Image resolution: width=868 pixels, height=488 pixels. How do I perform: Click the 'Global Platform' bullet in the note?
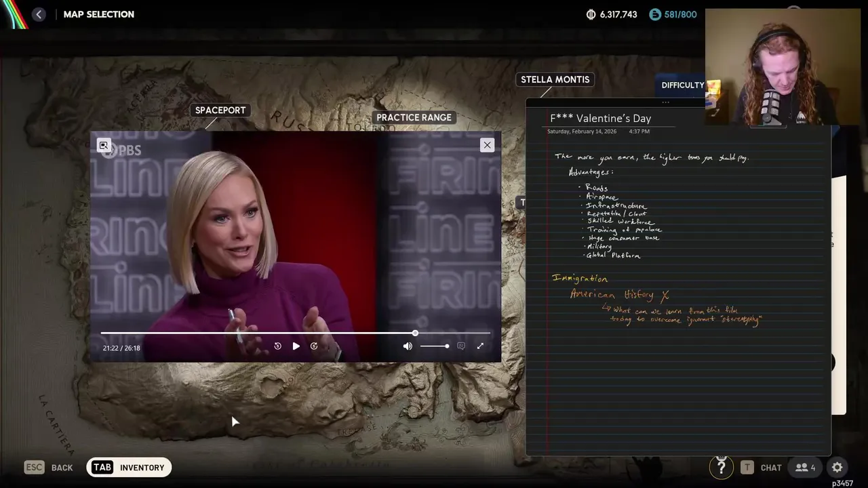click(612, 256)
